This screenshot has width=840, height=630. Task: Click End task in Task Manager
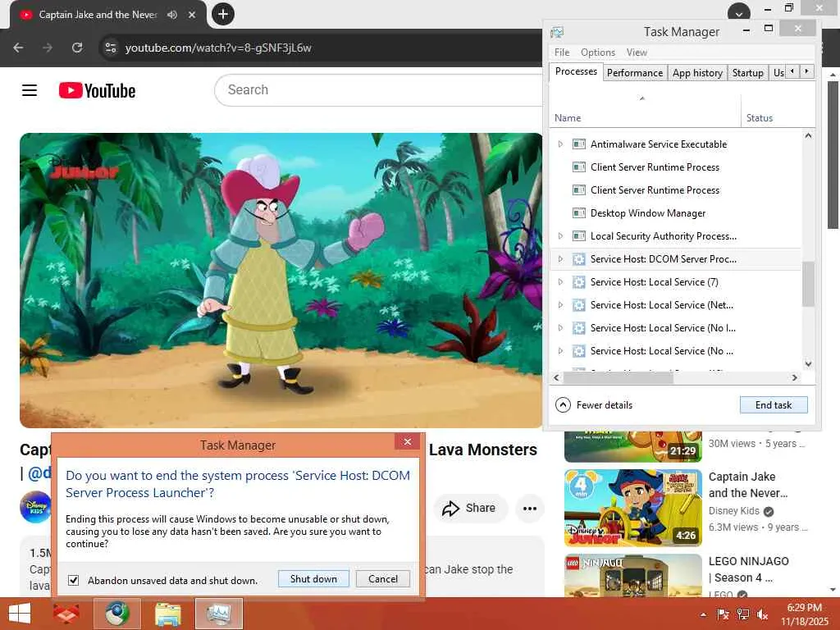coord(773,405)
